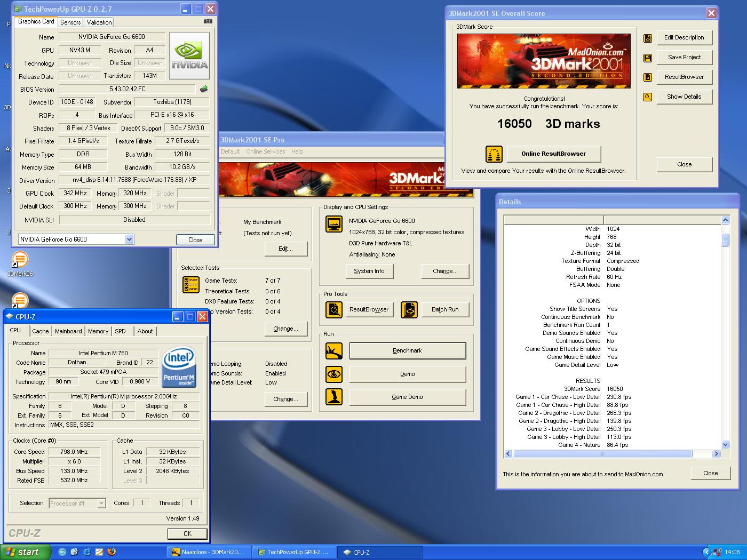The width and height of the screenshot is (747, 560).
Task: Click the System Info button
Action: [369, 271]
